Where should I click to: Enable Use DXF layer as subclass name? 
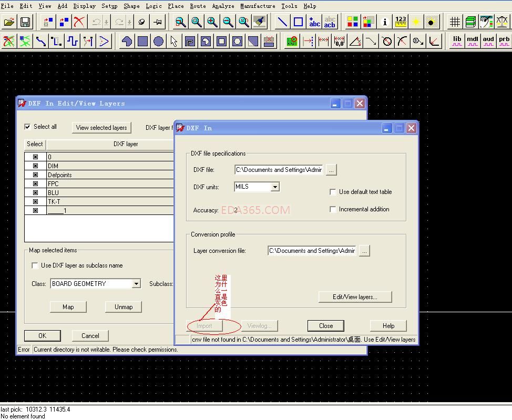(35, 265)
